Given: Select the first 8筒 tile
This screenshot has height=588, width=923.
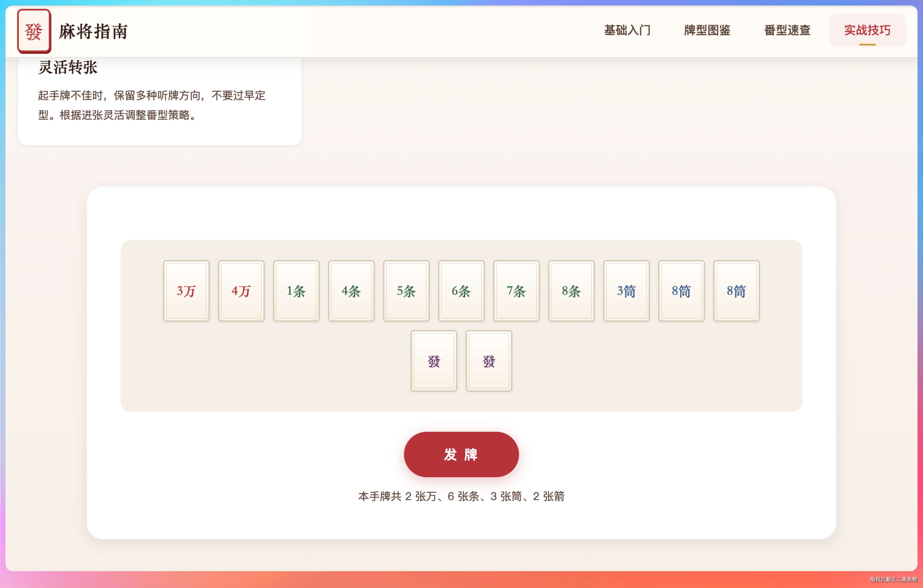Looking at the screenshot, I should (681, 291).
